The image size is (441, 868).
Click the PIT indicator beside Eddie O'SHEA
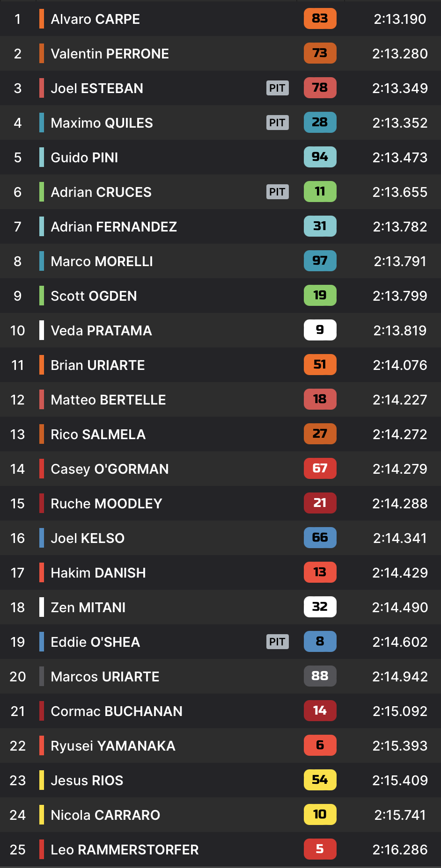point(277,642)
